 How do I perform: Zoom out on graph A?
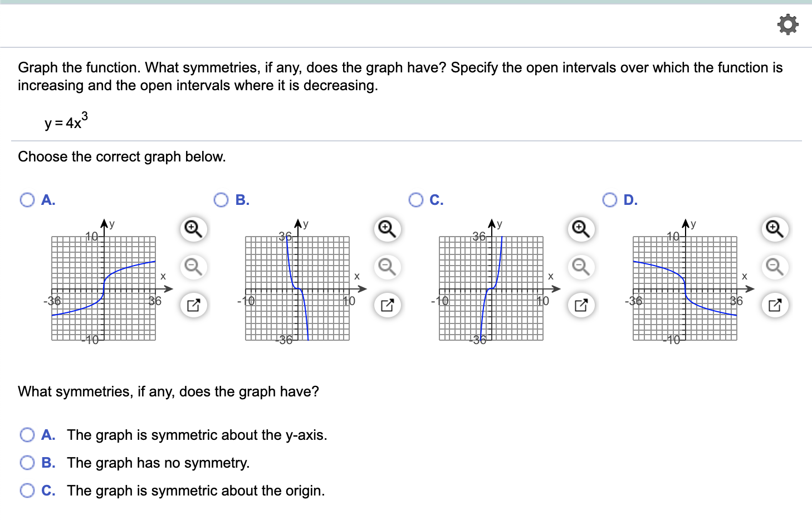coord(192,267)
